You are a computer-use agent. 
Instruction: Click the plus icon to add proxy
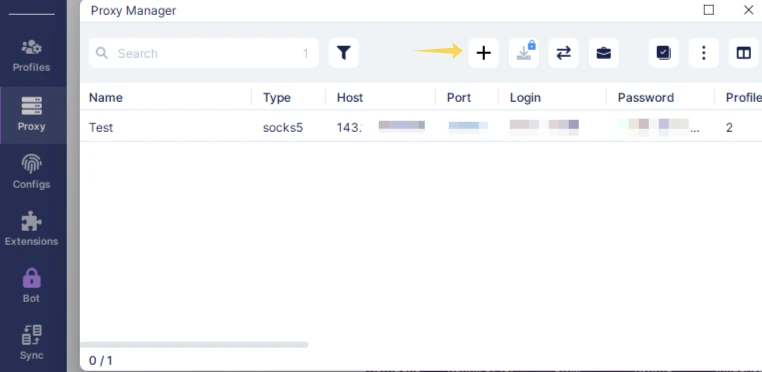484,53
